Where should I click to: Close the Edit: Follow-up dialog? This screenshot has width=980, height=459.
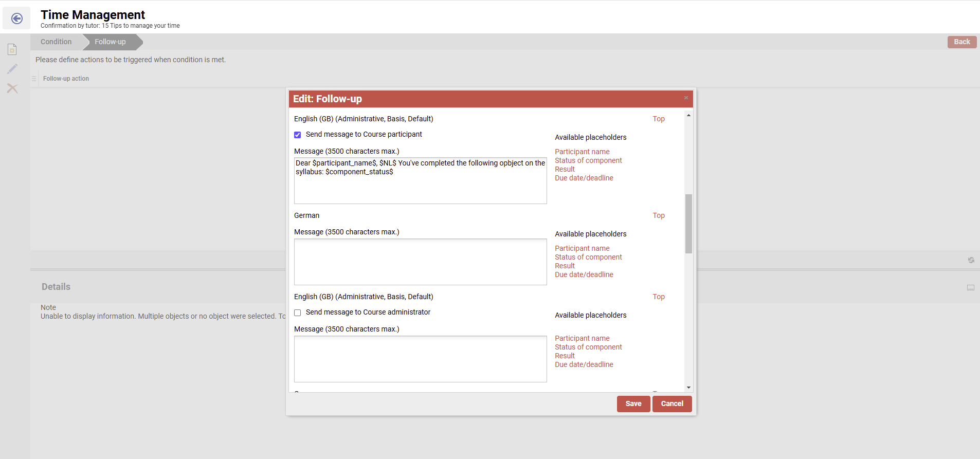(x=686, y=98)
